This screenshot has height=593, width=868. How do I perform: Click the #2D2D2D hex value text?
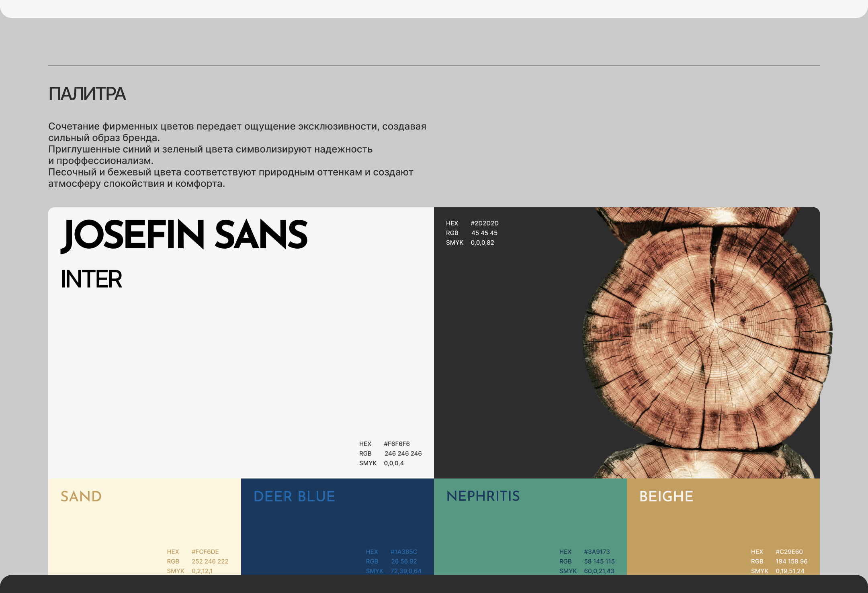(484, 223)
